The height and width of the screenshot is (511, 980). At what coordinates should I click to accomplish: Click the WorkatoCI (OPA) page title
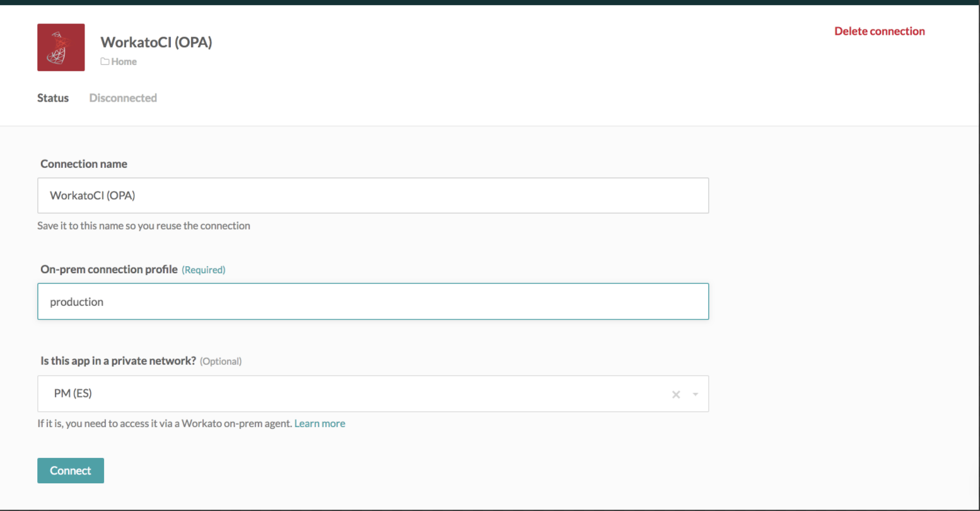coord(156,42)
